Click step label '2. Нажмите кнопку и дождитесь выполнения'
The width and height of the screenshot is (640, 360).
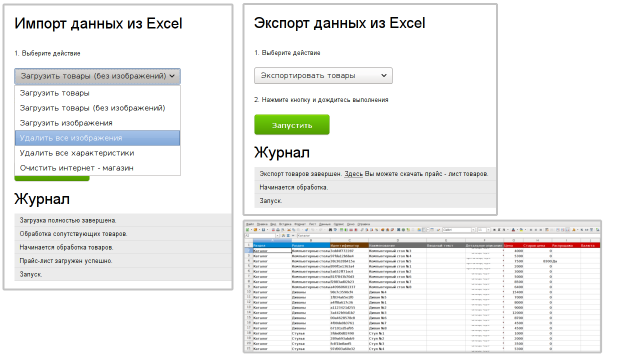(x=321, y=100)
